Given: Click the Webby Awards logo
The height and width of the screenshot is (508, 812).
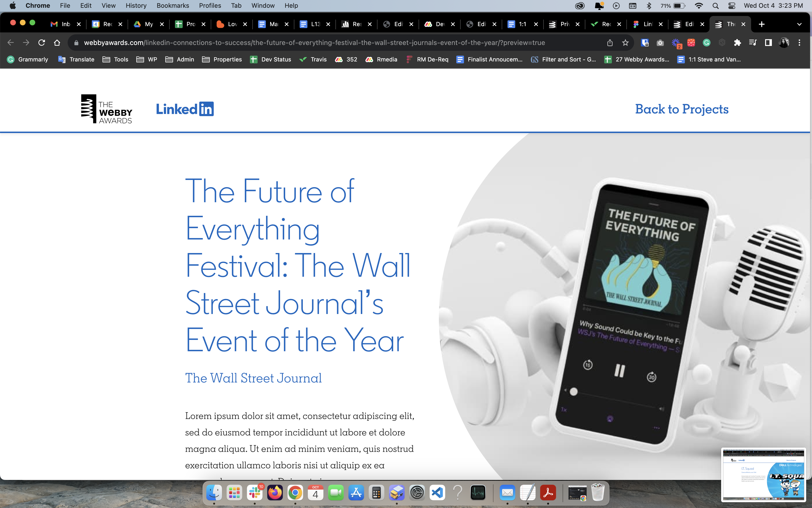Looking at the screenshot, I should click(x=107, y=109).
